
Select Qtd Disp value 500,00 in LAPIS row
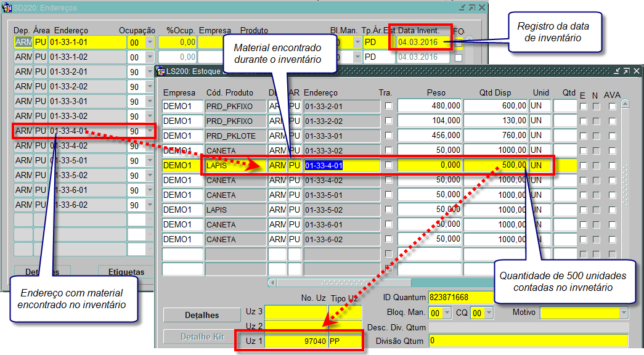pos(495,165)
